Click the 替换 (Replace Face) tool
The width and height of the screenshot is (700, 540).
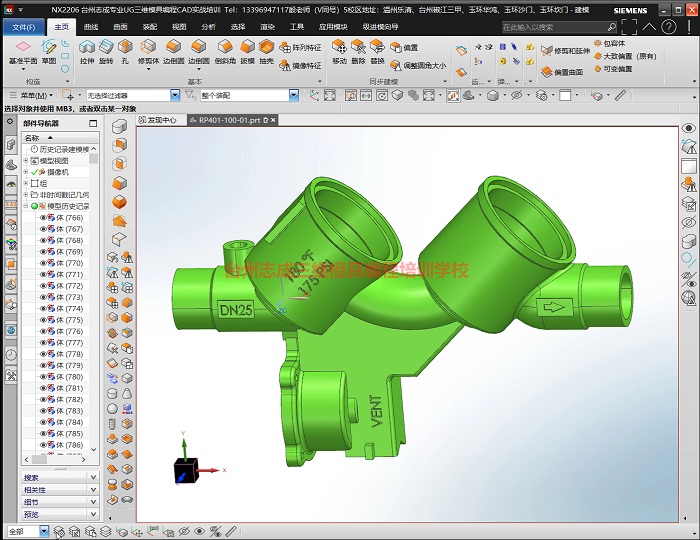pos(377,51)
